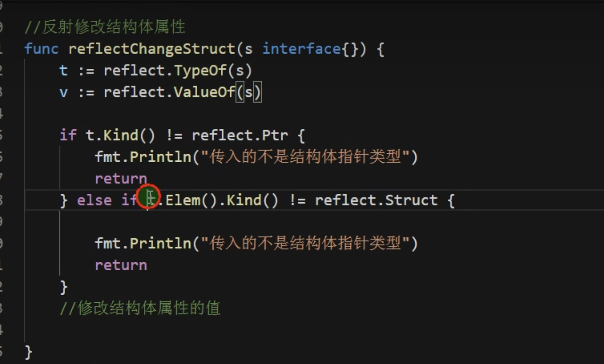
Task: Click the Kind() call after t in first if
Action: (129, 136)
